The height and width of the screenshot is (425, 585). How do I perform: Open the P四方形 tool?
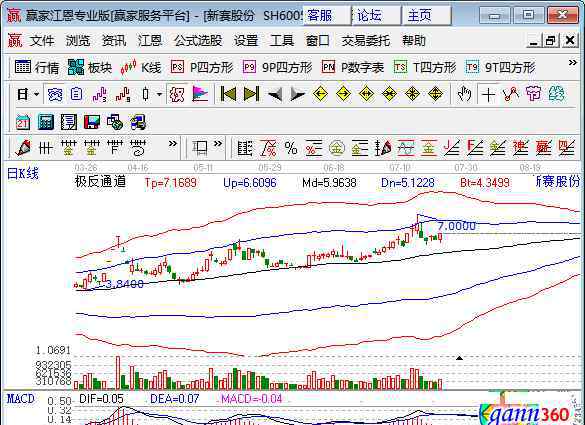(202, 68)
